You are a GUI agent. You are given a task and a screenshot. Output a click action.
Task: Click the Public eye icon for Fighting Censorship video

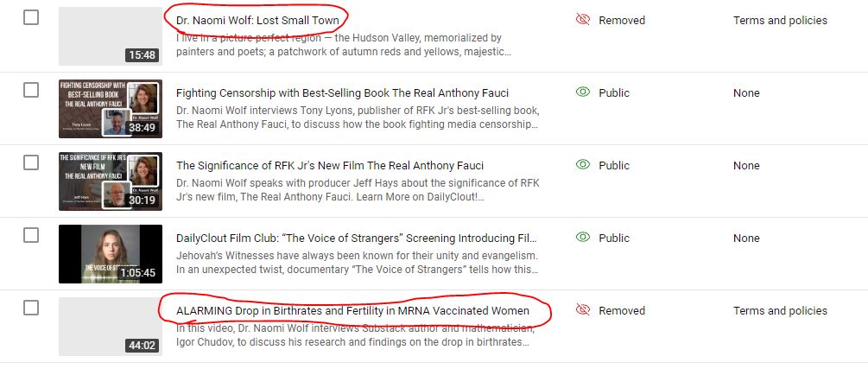pyautogui.click(x=583, y=92)
